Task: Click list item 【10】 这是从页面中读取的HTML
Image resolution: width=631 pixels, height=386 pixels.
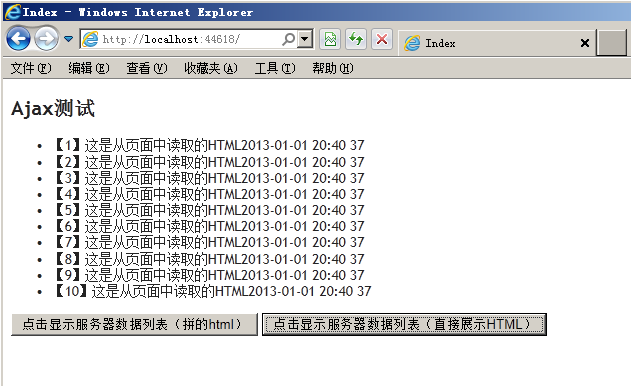Action: 213,291
